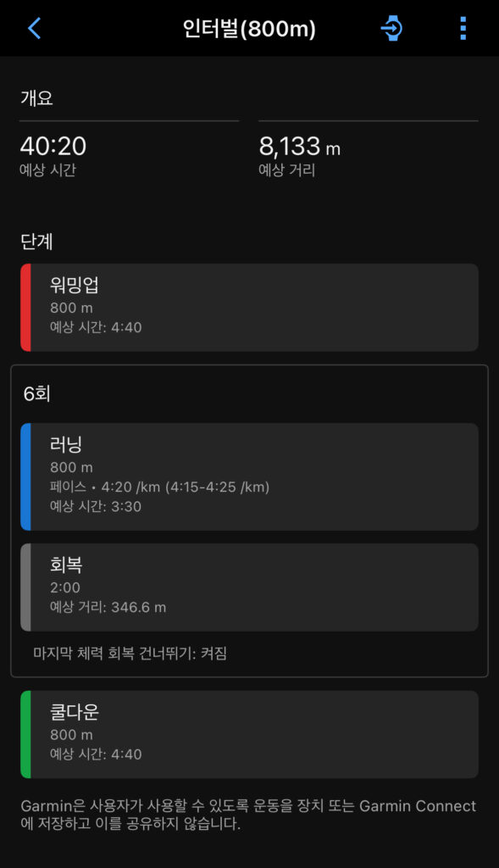
Task: Tap the 6회 repeat count label
Action: (37, 393)
